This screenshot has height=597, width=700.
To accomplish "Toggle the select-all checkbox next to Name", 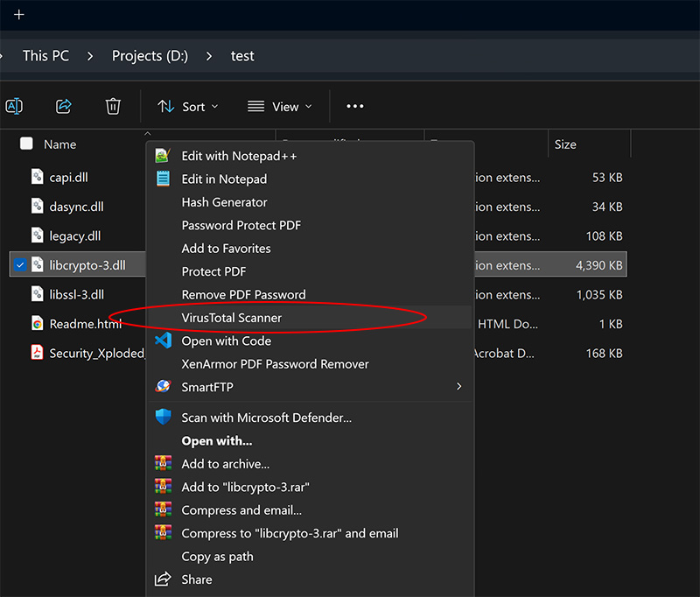I will (x=26, y=144).
